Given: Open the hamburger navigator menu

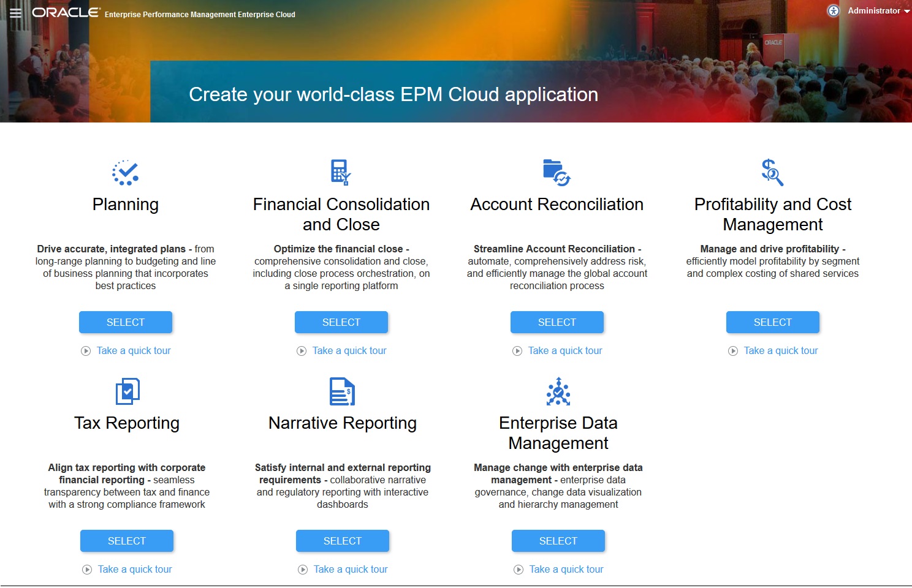Looking at the screenshot, I should coord(16,13).
